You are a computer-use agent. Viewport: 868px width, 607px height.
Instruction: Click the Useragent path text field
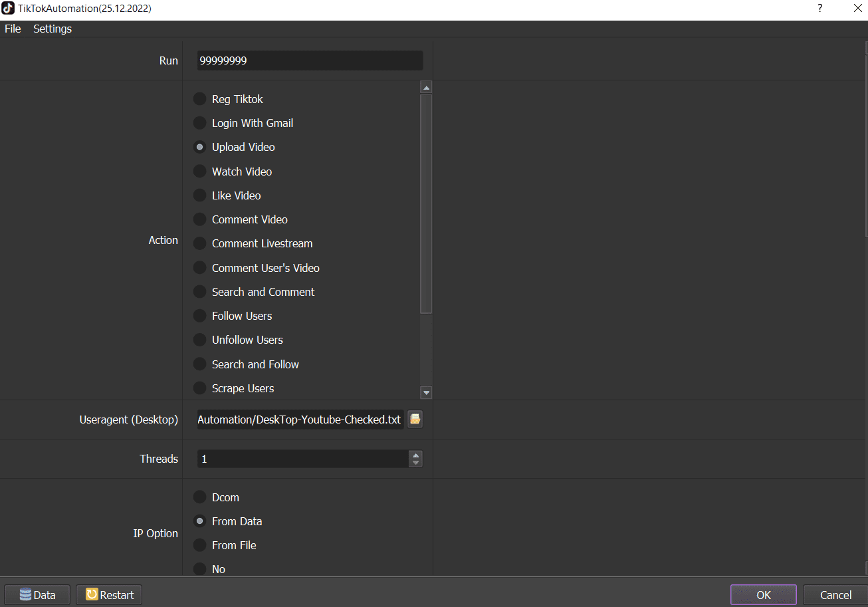click(x=300, y=420)
